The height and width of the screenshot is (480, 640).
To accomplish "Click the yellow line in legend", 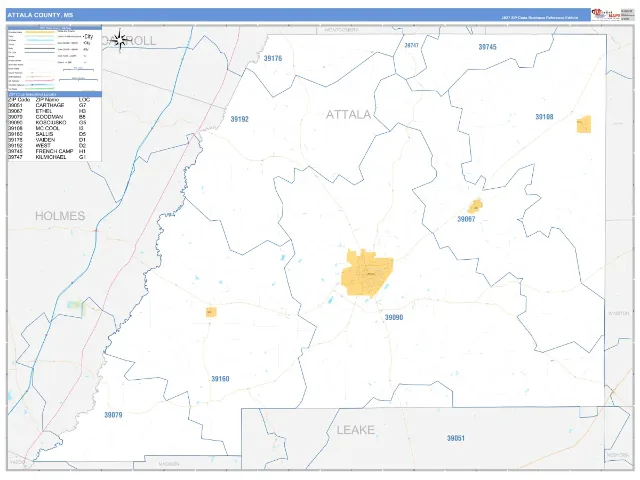I will [40, 32].
